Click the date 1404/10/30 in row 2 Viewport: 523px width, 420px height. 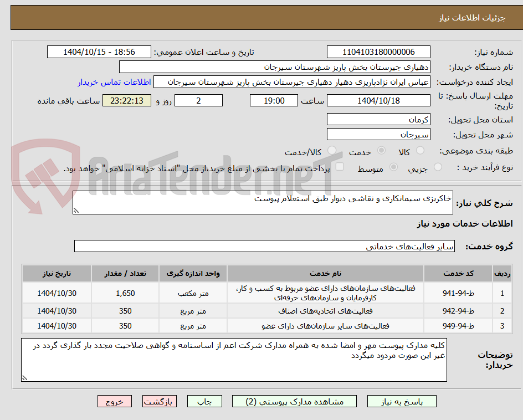[x=57, y=311]
